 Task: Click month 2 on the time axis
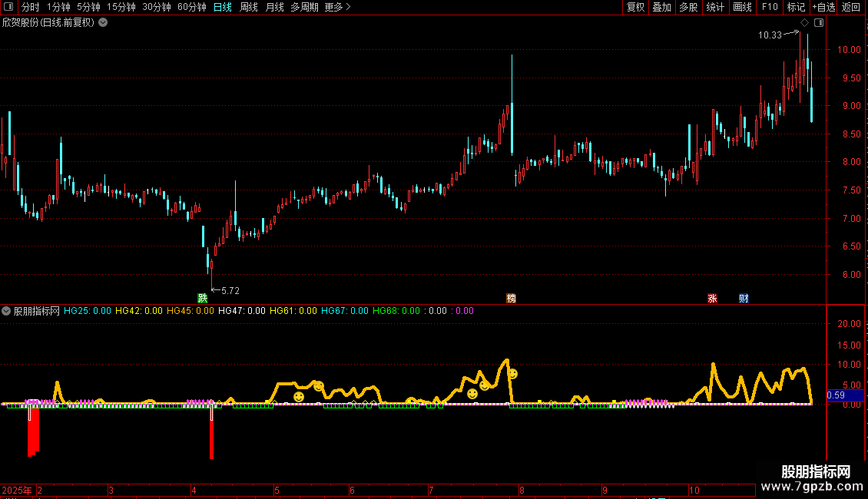click(40, 490)
